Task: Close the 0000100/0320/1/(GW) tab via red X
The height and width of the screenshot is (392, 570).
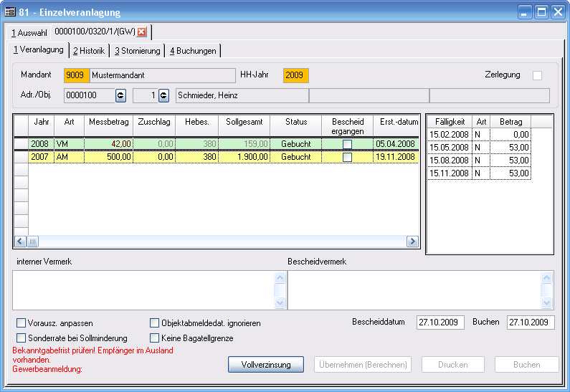Action: [x=142, y=32]
